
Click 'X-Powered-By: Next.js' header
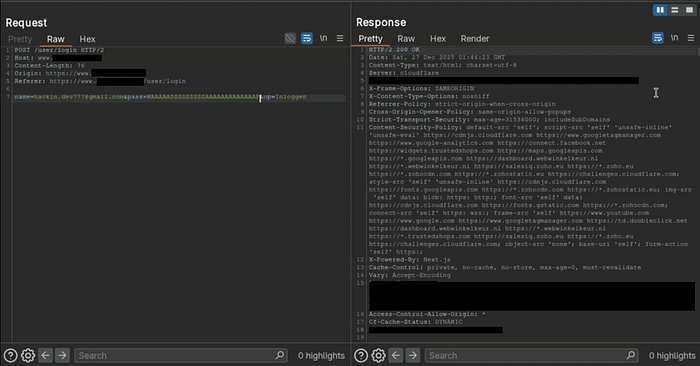click(x=410, y=260)
